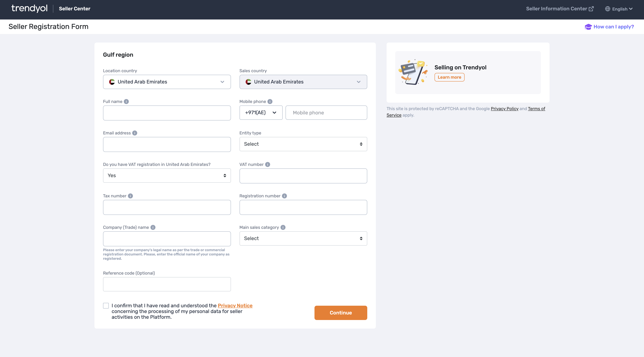644x357 pixels.
Task: Click the Full name info icon
Action: coord(126,101)
